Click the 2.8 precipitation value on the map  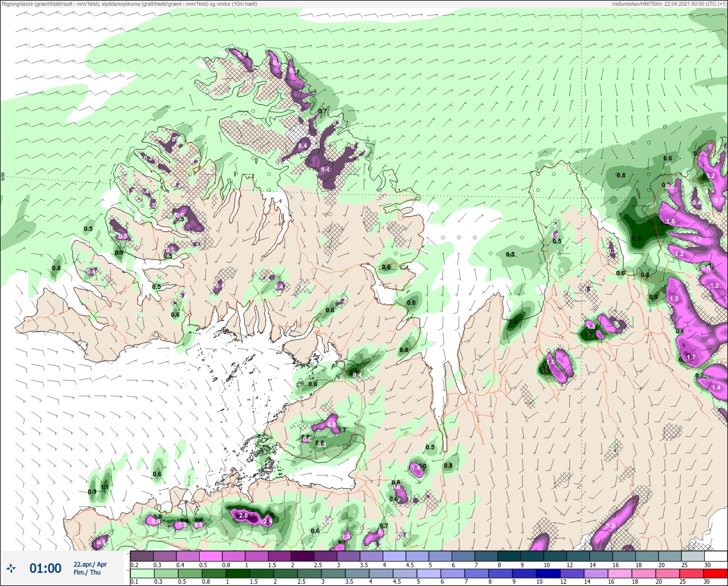tap(243, 515)
